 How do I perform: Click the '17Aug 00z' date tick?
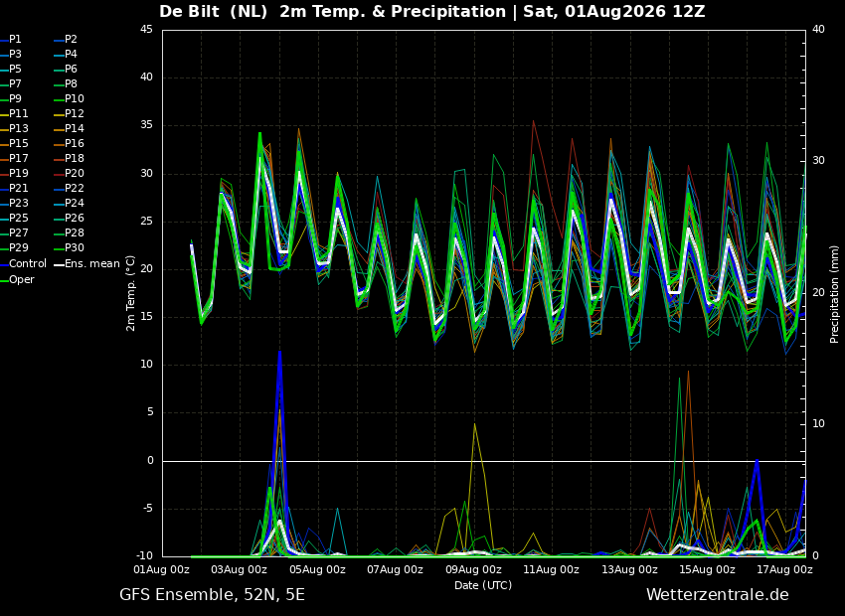pos(784,569)
